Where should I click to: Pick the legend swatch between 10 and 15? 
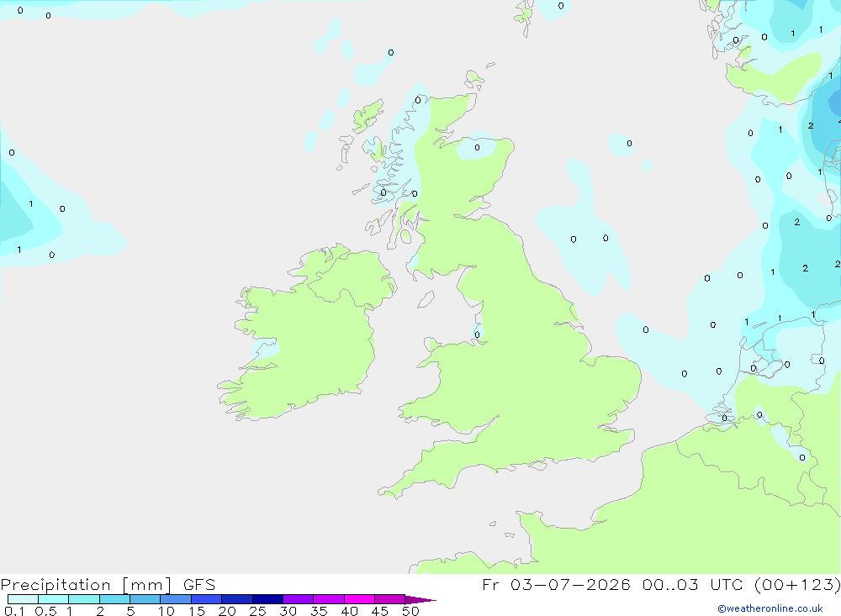point(176,599)
